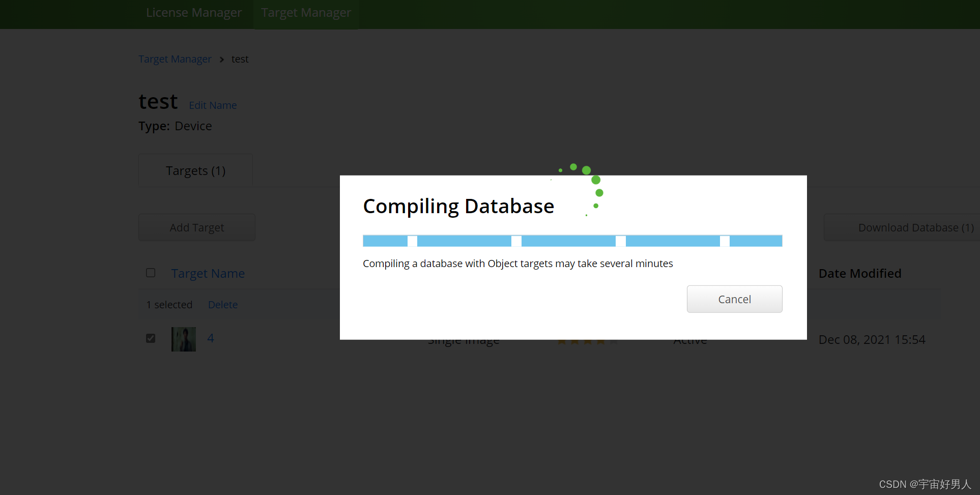Image resolution: width=980 pixels, height=495 pixels.
Task: Click the compiling progress bar
Action: [x=572, y=241]
